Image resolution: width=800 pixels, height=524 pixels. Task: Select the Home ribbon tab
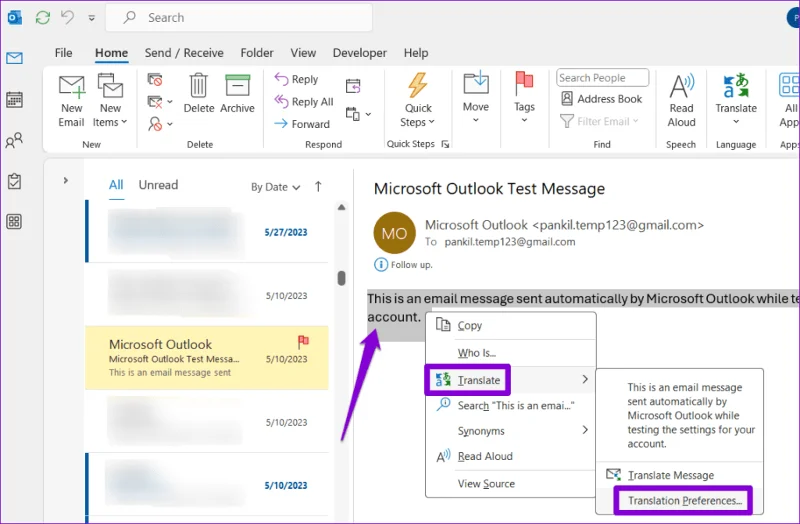pos(111,53)
